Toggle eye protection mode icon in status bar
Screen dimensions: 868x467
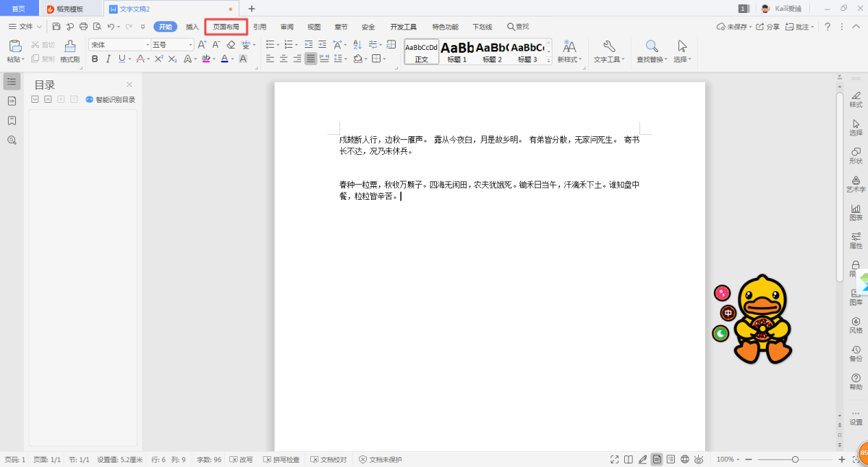coord(699,459)
